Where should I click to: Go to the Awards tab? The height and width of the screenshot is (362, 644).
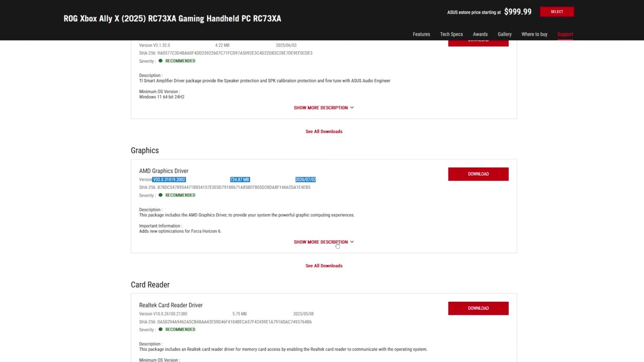[x=480, y=34]
